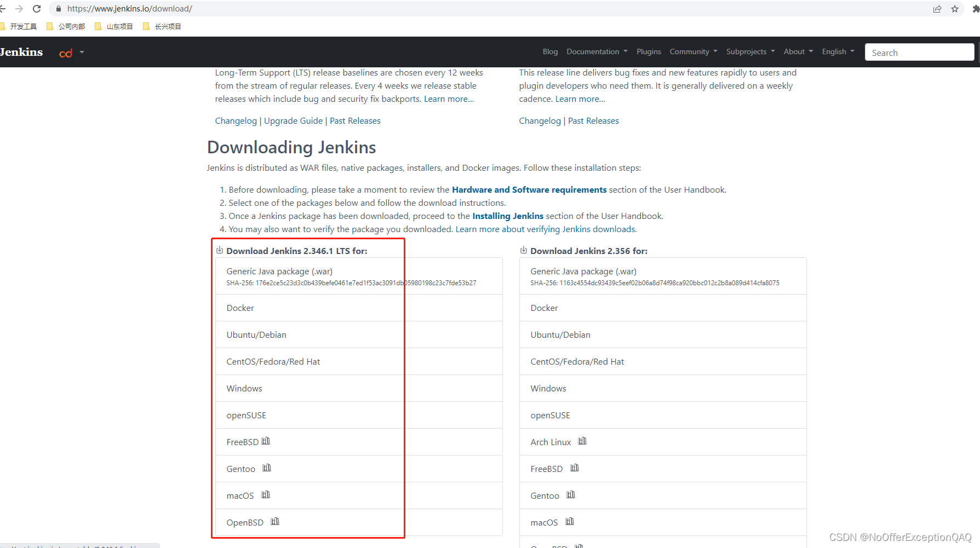
Task: Click the browser forward arrow
Action: [x=19, y=9]
